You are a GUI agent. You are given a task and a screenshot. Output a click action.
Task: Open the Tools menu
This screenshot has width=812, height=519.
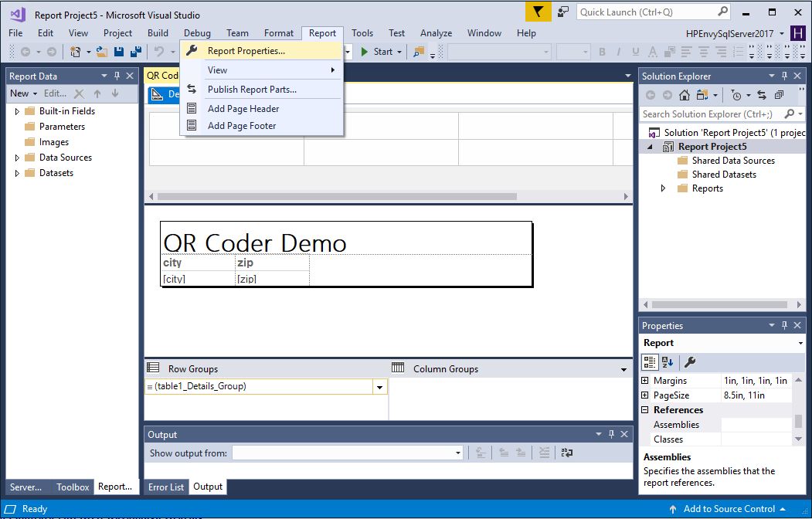point(362,33)
